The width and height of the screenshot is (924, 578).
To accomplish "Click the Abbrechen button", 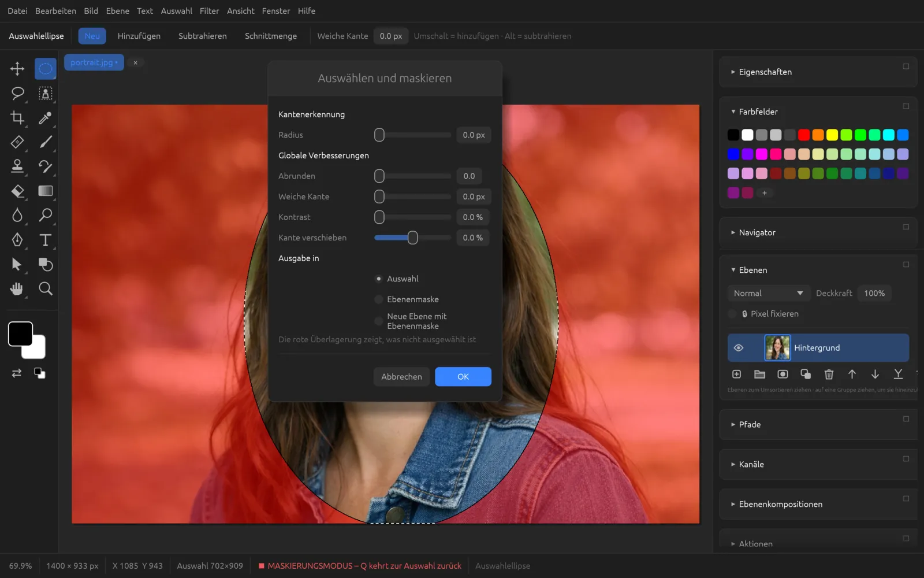I will coord(401,376).
